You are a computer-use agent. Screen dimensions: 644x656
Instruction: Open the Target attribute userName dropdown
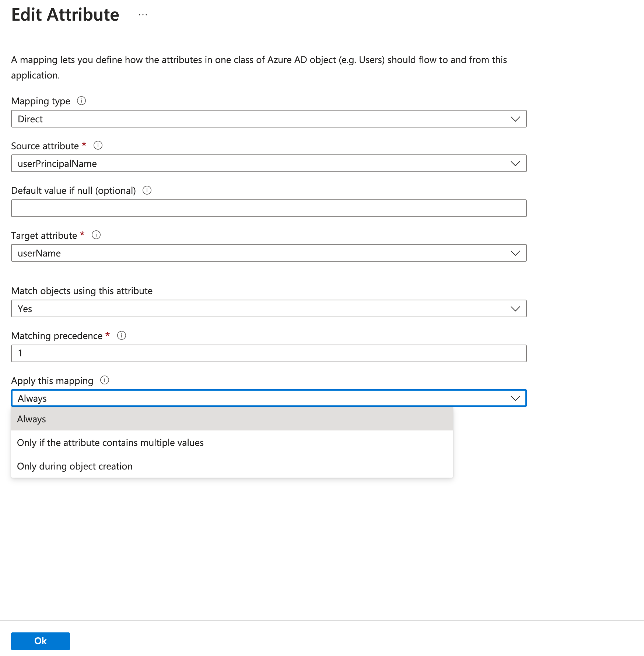pos(268,253)
